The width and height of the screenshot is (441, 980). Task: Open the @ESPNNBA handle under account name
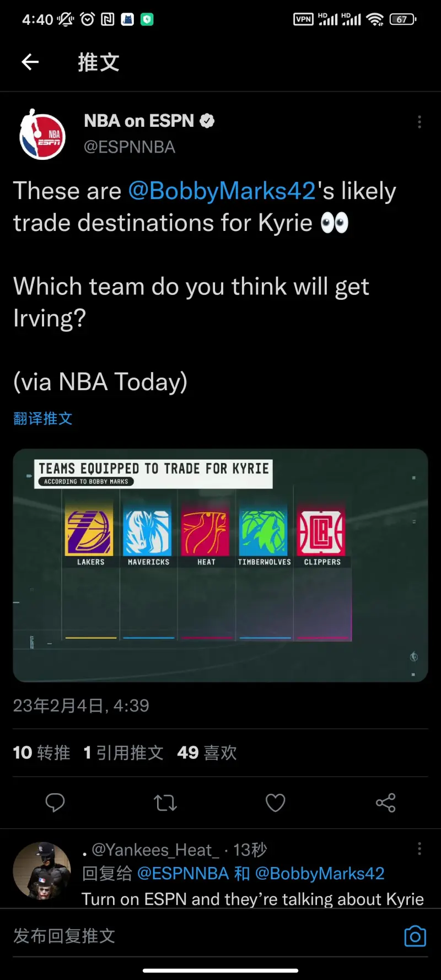coord(130,147)
